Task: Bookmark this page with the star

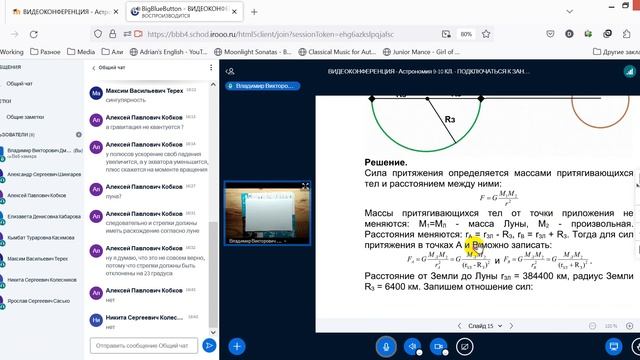Action: pyautogui.click(x=486, y=34)
